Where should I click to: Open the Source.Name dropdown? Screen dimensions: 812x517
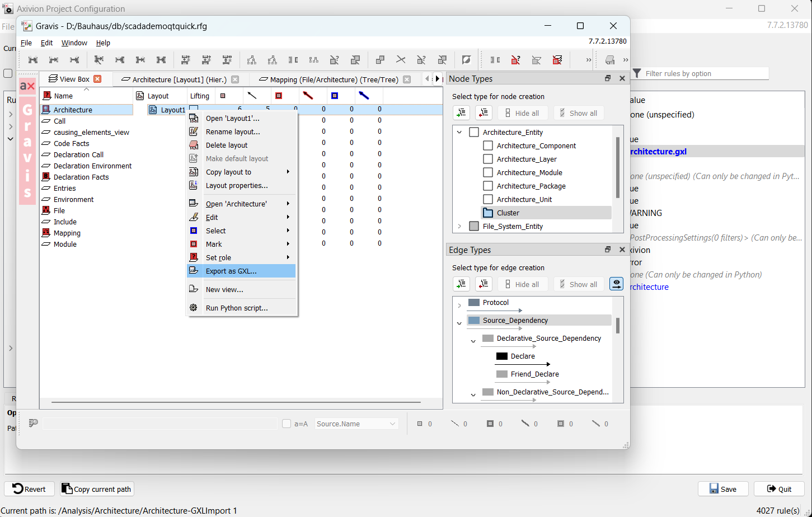[356, 424]
